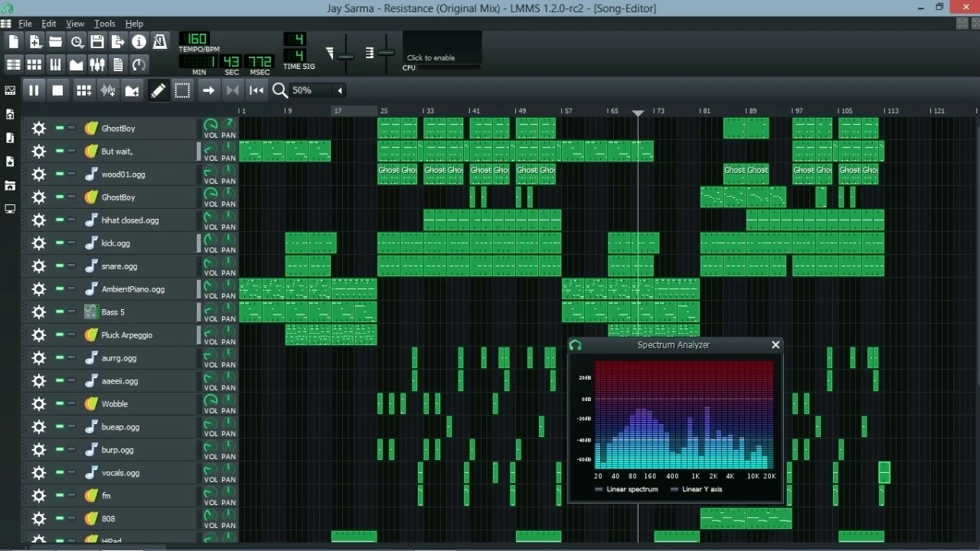Click the What's This info icon
This screenshot has width=980, height=551.
click(139, 41)
